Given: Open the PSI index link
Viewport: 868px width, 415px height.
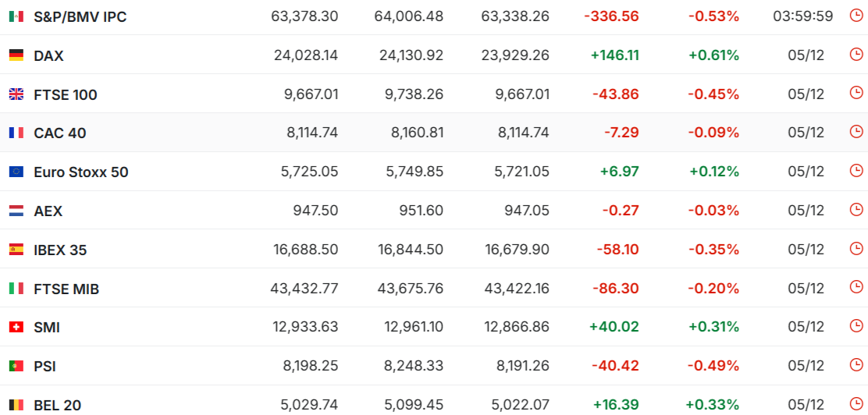Looking at the screenshot, I should (x=44, y=367).
